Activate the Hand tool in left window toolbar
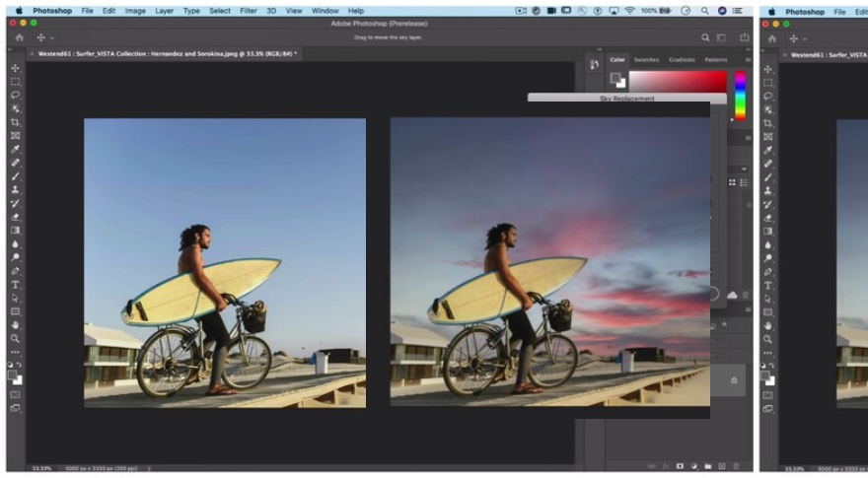This screenshot has width=868, height=478. [x=15, y=324]
